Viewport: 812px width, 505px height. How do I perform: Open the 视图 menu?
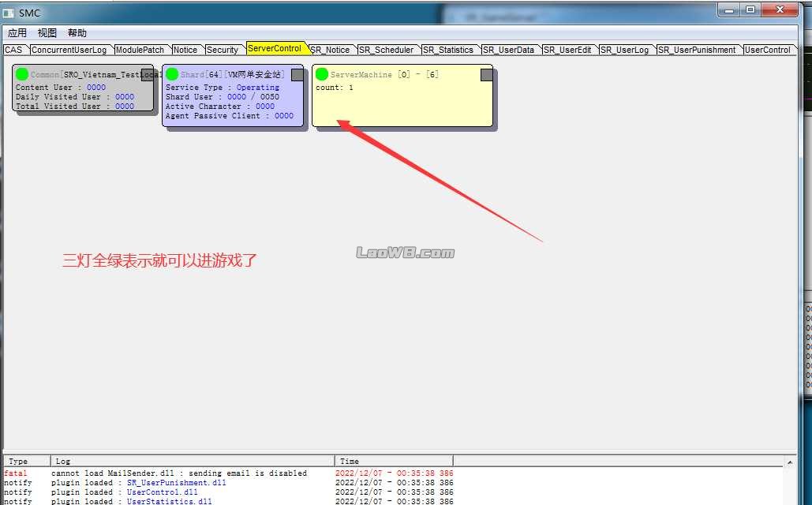click(47, 33)
